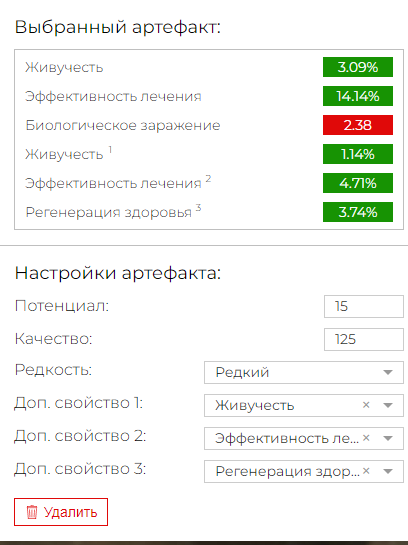Clear the Живучесть additional property selection
This screenshot has width=408, height=545.
[x=366, y=405]
